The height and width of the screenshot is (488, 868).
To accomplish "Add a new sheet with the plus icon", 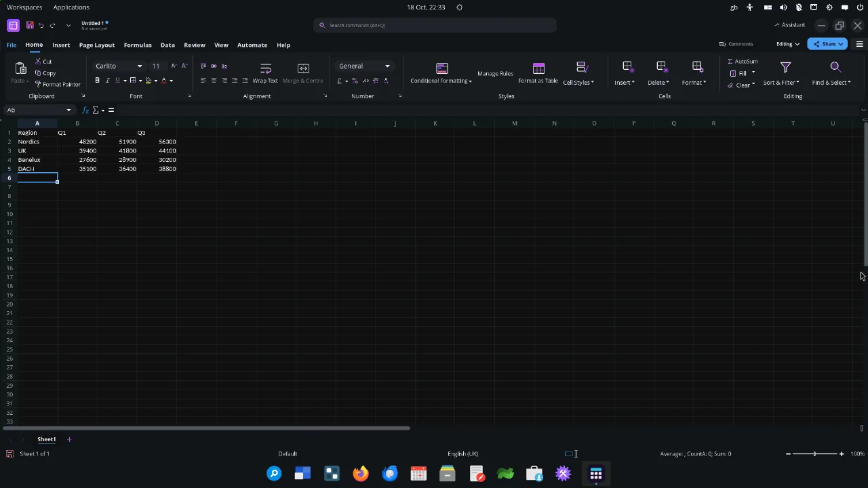I will tap(69, 439).
